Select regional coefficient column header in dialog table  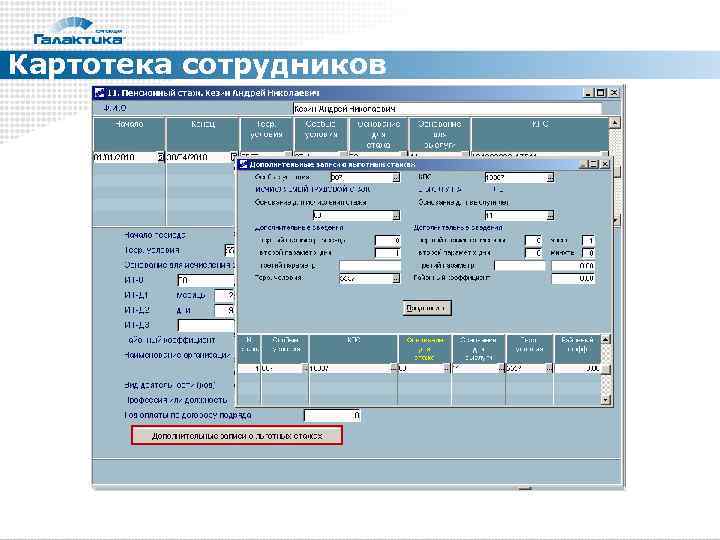pyautogui.click(x=577, y=349)
